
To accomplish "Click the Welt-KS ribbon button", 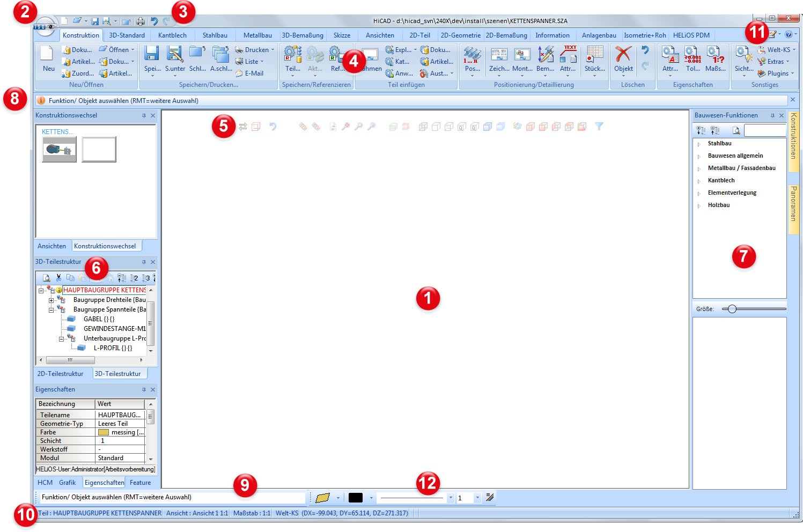I will coord(776,50).
